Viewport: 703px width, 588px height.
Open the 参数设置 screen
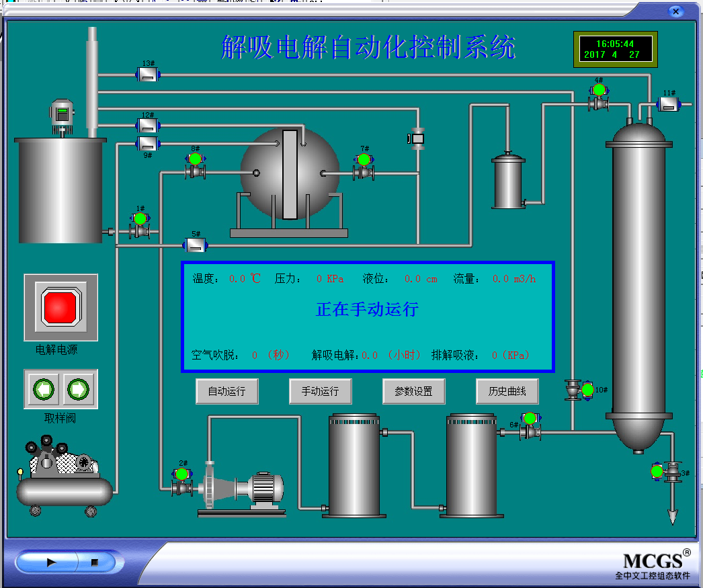pyautogui.click(x=413, y=391)
